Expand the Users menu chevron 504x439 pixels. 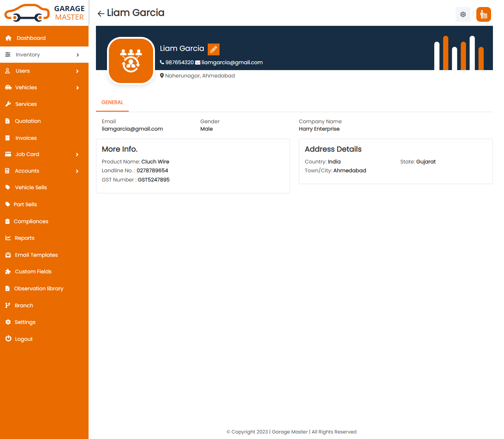point(77,71)
